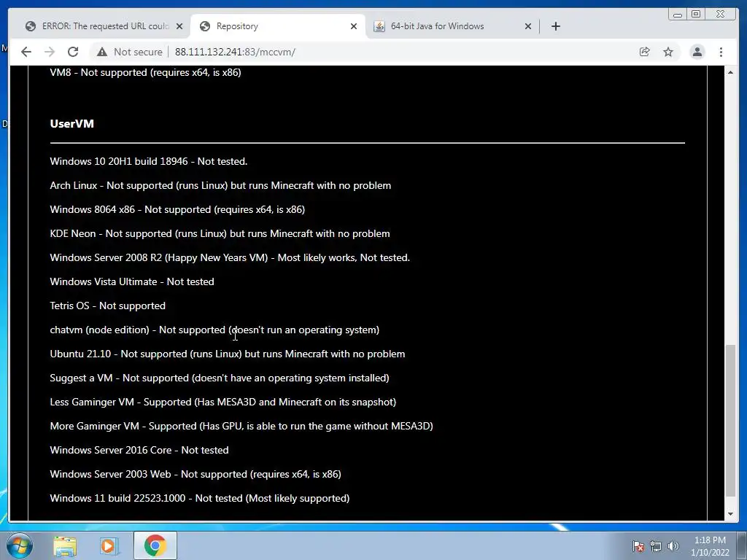
Task: Click the More Gaminger VM line
Action: [x=241, y=426]
